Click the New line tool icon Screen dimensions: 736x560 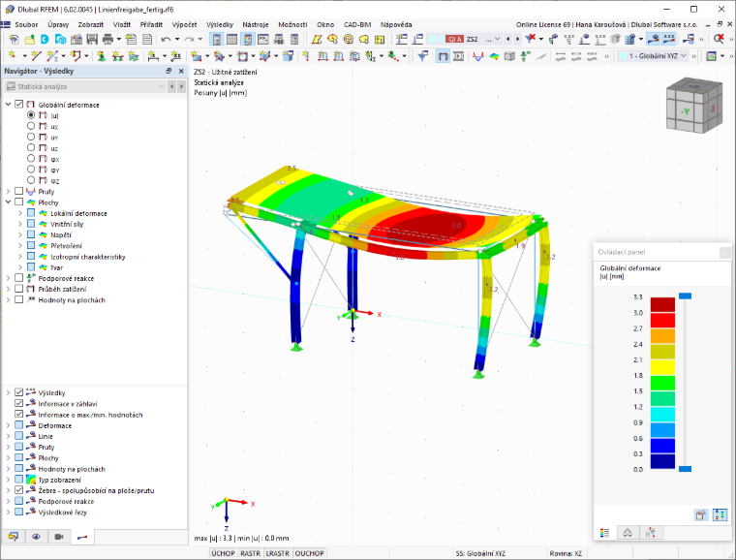tap(36, 56)
